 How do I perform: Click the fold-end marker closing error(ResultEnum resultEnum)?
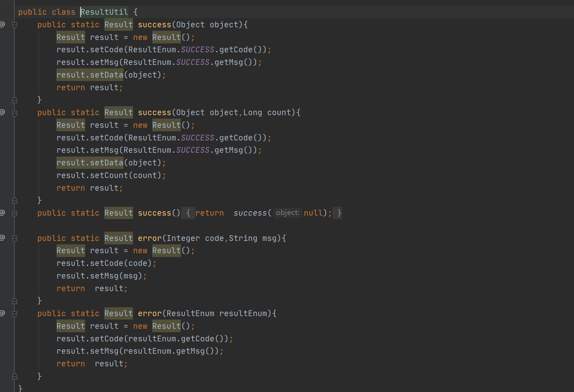(x=14, y=376)
